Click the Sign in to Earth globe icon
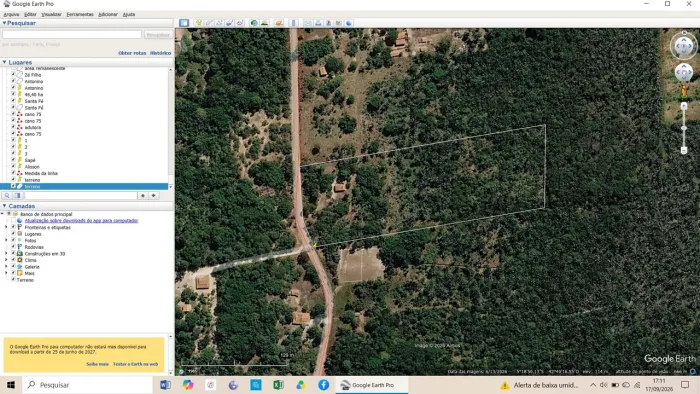 [x=349, y=23]
